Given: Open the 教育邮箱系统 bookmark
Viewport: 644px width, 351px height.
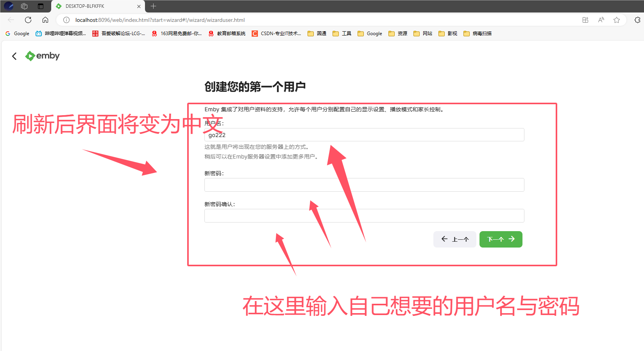Looking at the screenshot, I should click(227, 34).
